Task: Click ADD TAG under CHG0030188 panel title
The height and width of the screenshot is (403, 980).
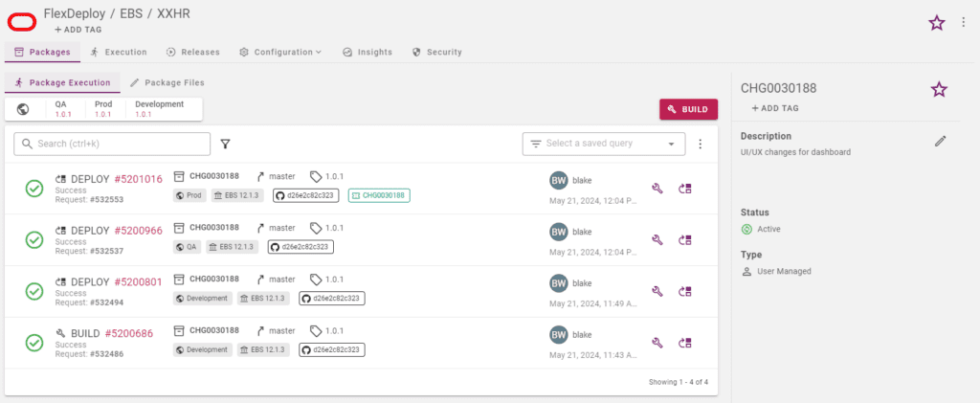Action: coord(775,108)
